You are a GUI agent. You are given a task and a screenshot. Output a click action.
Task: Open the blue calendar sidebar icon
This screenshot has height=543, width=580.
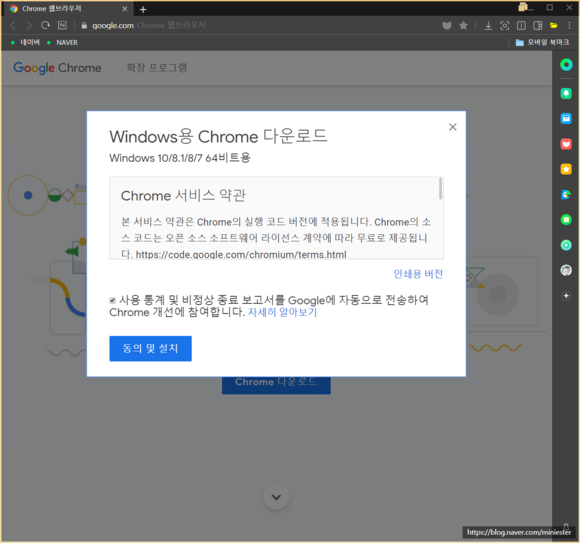coord(566,118)
